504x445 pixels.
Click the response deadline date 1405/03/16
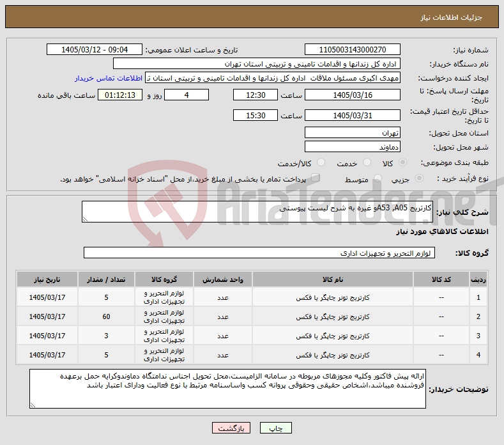tap(352, 95)
